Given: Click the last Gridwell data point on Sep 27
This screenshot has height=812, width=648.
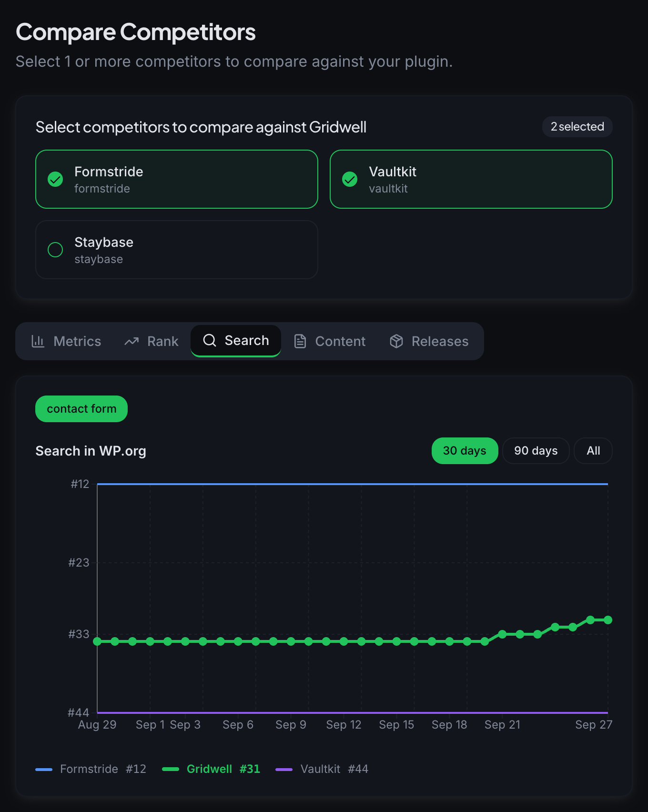Looking at the screenshot, I should (x=608, y=620).
